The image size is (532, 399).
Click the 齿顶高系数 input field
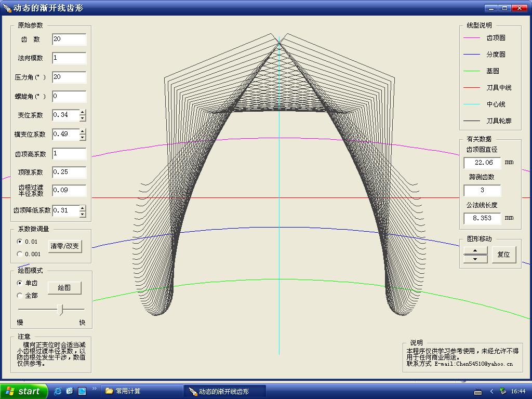(x=69, y=154)
